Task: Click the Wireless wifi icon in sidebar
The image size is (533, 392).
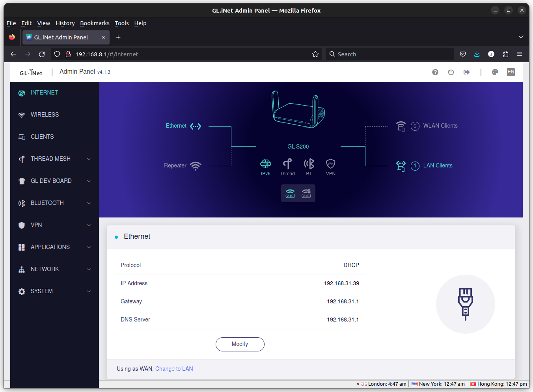Action: coord(22,115)
